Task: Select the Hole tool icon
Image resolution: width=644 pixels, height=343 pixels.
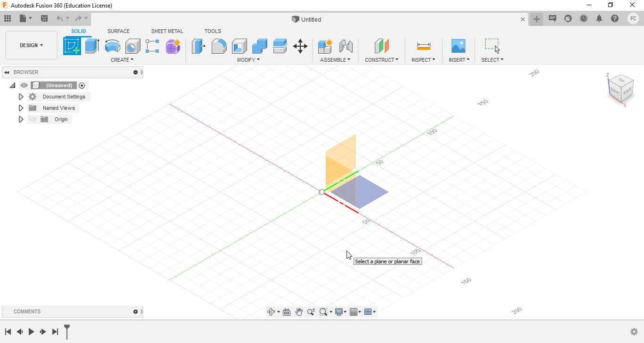Action: (x=133, y=46)
